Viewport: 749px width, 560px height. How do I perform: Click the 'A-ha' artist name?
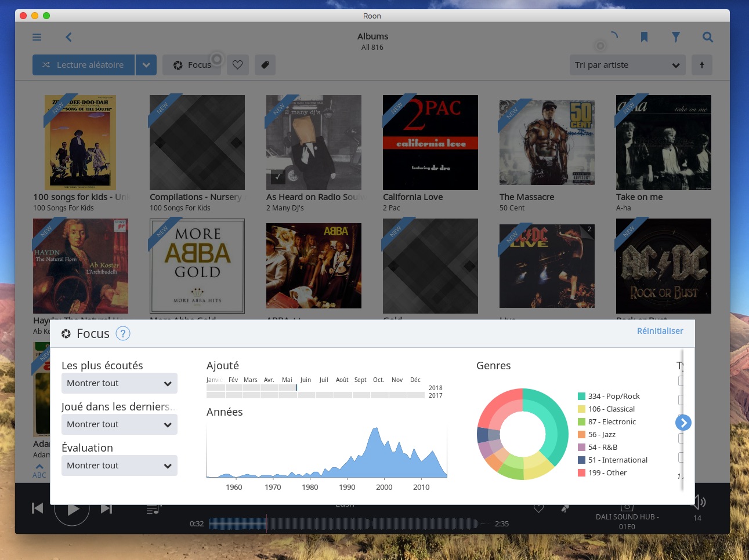(x=624, y=208)
